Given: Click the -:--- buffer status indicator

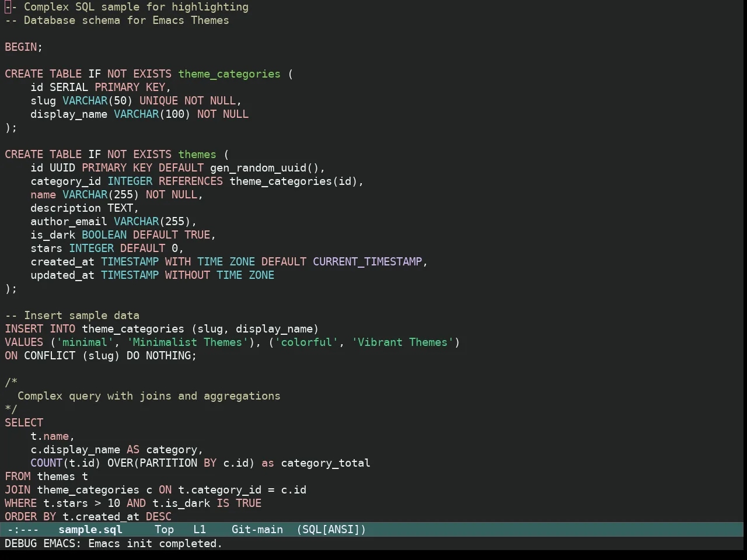Looking at the screenshot, I should pyautogui.click(x=23, y=530).
